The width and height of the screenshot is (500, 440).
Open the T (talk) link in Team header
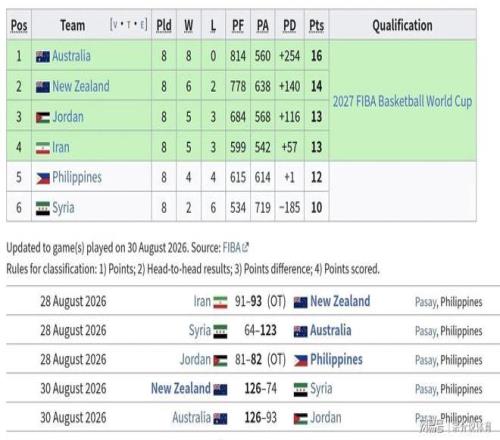point(128,25)
